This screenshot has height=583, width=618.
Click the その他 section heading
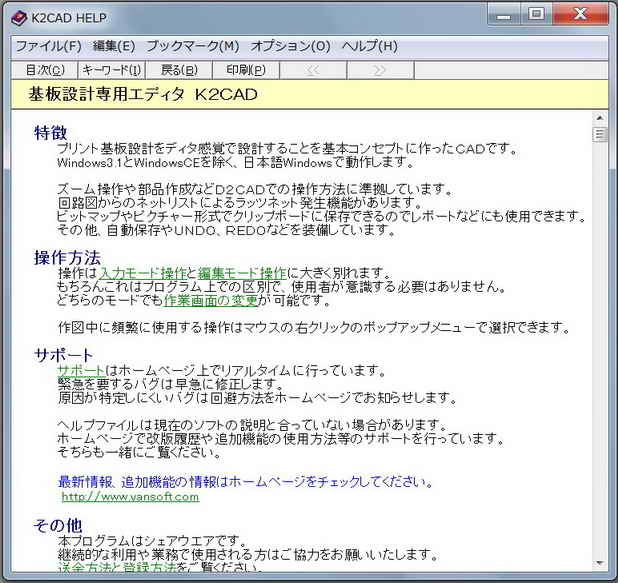[58, 525]
